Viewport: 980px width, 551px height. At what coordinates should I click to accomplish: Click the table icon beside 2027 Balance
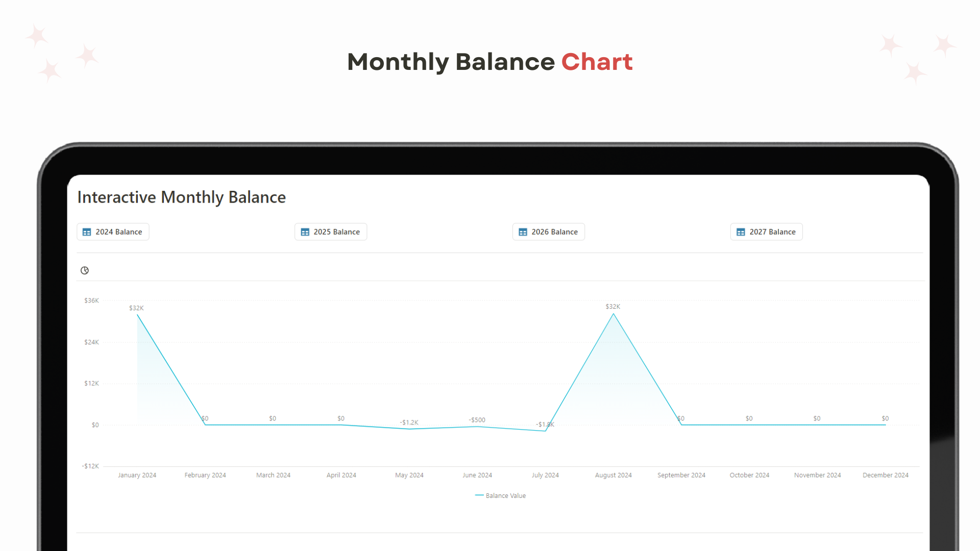[x=741, y=232]
